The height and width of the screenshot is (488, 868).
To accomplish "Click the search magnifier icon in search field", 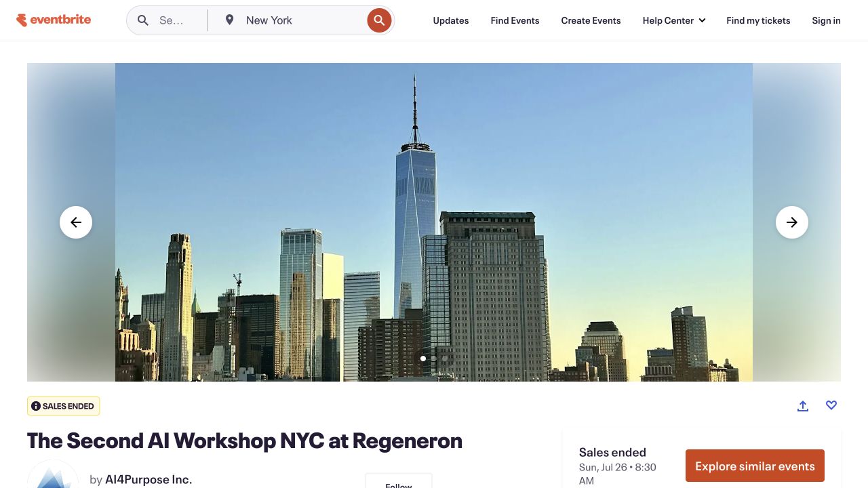I will pos(143,20).
